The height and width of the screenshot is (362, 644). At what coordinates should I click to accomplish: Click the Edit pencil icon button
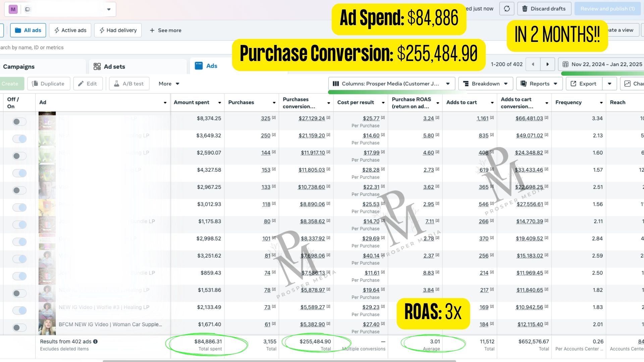(x=81, y=84)
